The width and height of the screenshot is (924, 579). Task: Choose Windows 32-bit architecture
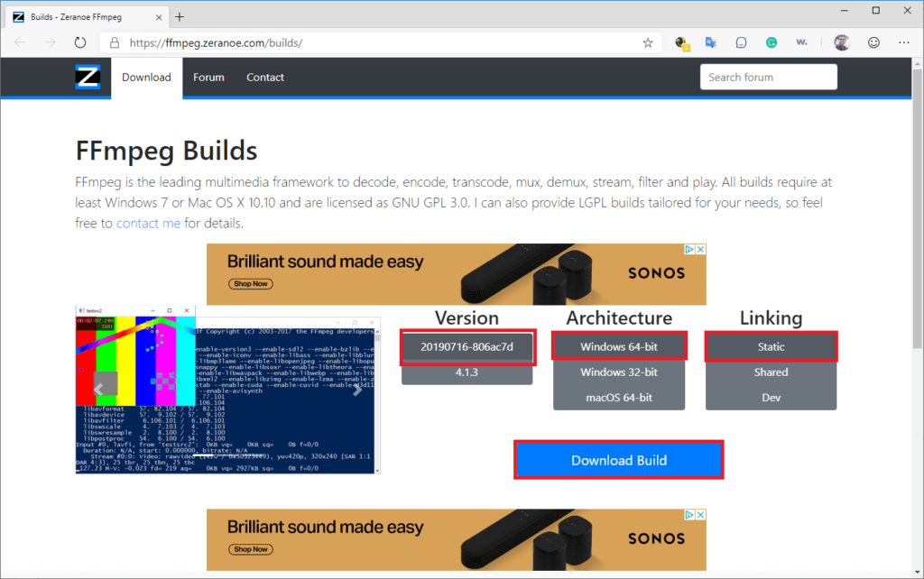[619, 372]
